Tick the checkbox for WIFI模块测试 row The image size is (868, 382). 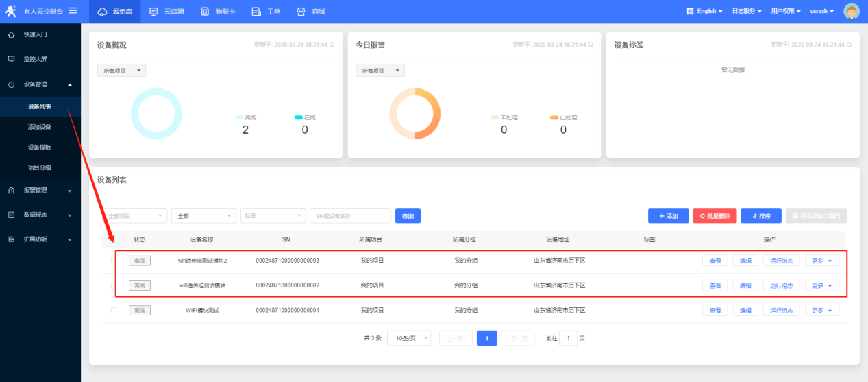(x=114, y=311)
